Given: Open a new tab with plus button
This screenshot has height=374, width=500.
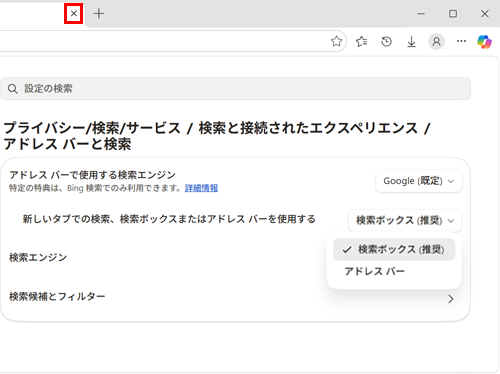Looking at the screenshot, I should pyautogui.click(x=99, y=14).
